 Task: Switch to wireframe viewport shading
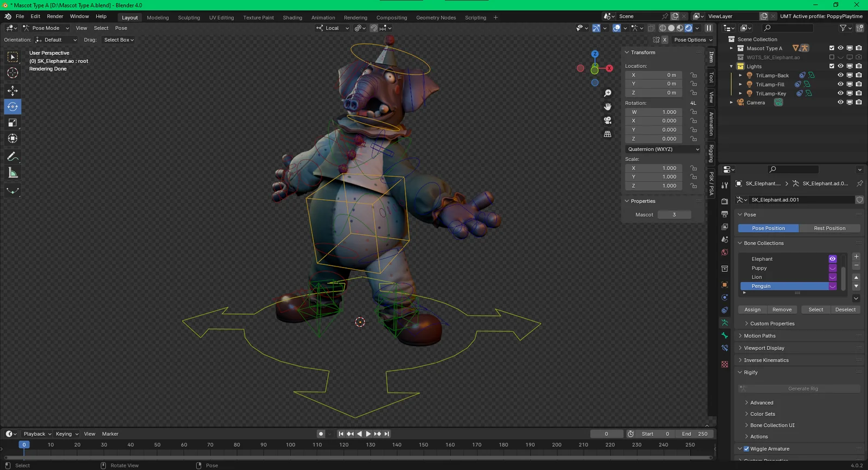[662, 28]
